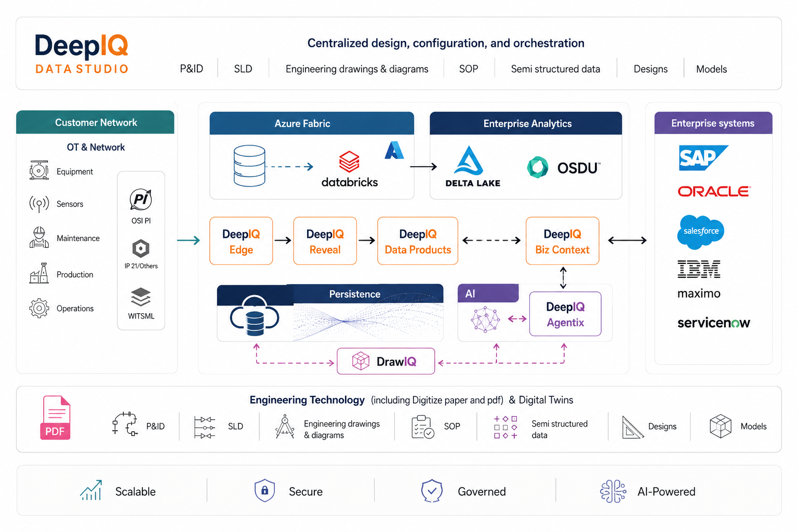Select SOP in the top Data Studio row
This screenshot has height=532, width=798.
469,69
